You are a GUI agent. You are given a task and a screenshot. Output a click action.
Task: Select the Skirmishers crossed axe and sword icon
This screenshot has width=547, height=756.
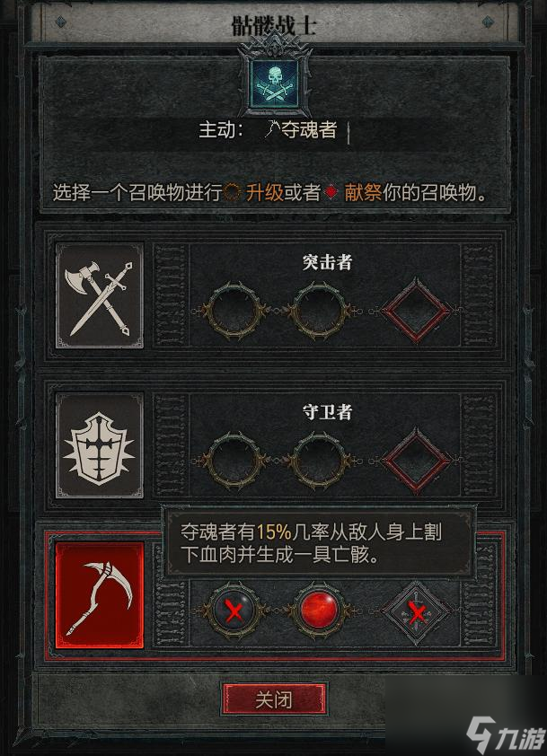tap(100, 295)
